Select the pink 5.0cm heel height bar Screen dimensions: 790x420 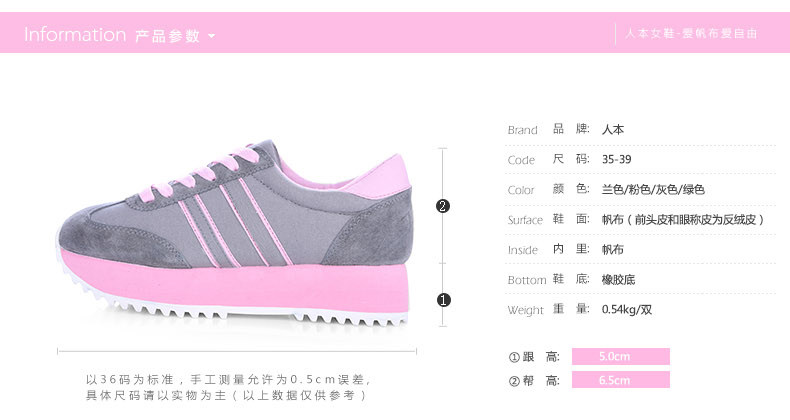(x=621, y=356)
